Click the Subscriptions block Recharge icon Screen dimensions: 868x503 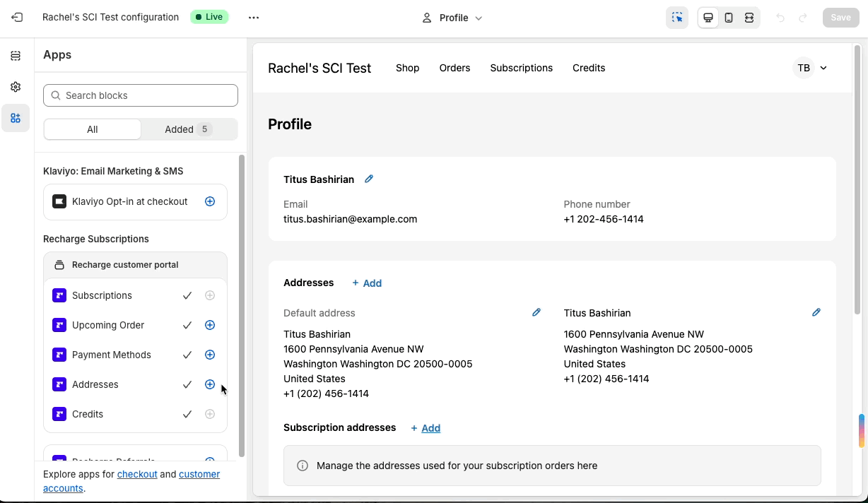(x=59, y=295)
